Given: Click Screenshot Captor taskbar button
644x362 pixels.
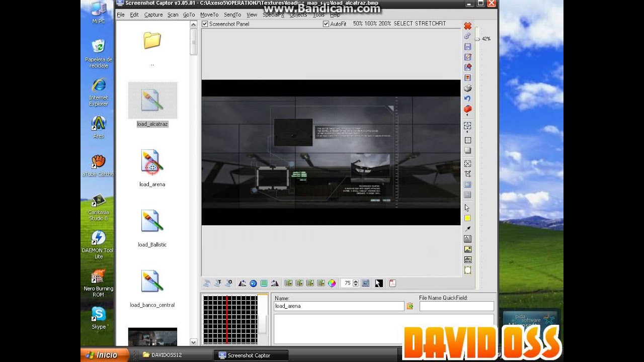Looking at the screenshot, I should [x=251, y=355].
